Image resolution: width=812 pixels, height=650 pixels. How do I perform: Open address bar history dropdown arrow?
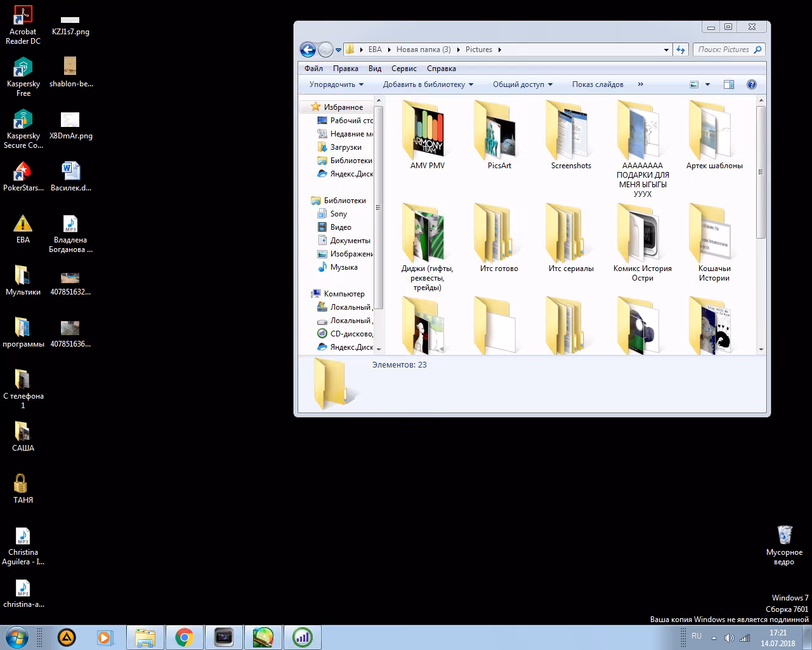click(x=666, y=50)
